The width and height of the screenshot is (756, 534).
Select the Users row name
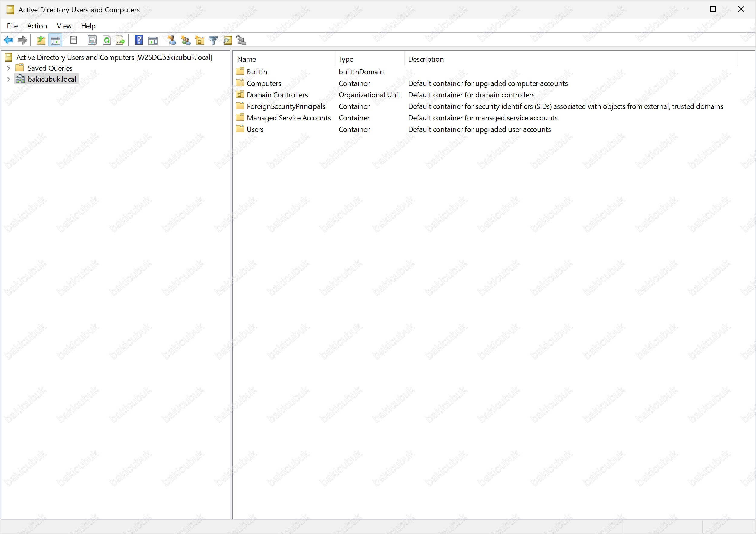255,129
